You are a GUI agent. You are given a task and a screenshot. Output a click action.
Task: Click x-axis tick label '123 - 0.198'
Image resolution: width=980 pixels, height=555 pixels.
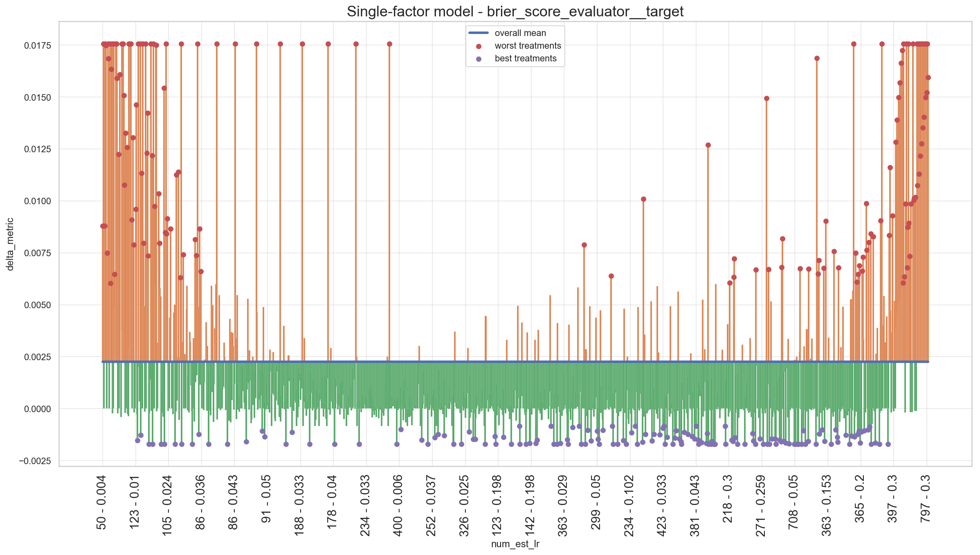[x=497, y=505]
